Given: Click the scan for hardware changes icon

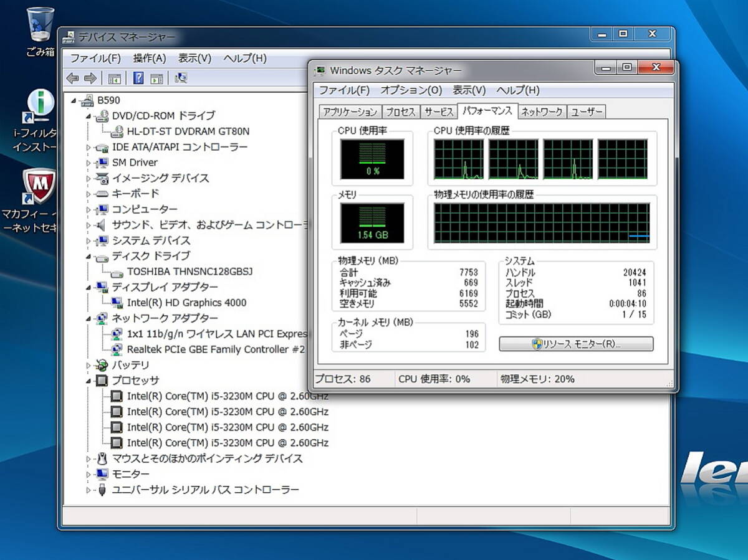Looking at the screenshot, I should point(181,78).
